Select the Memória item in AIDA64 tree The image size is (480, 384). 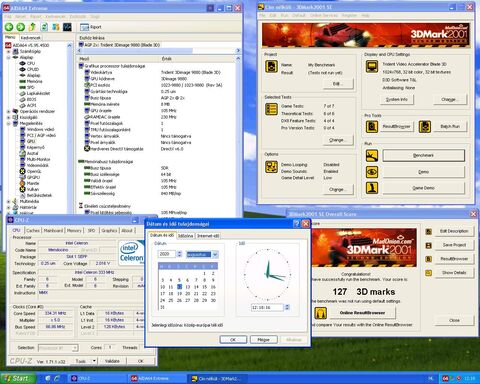(34, 81)
